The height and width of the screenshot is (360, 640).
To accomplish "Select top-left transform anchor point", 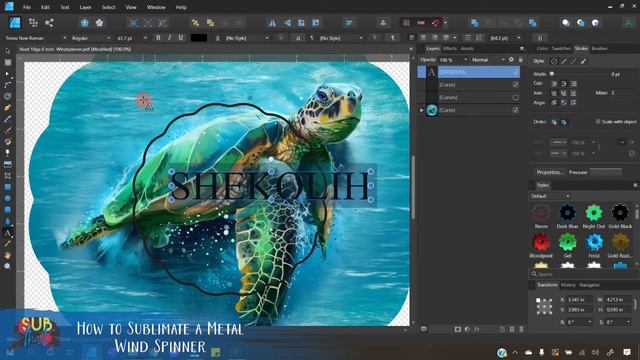I will coord(538,300).
